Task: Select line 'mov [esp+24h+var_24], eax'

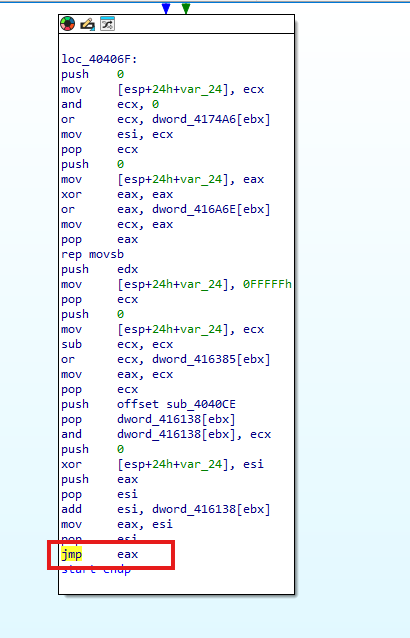Action: pos(163,179)
